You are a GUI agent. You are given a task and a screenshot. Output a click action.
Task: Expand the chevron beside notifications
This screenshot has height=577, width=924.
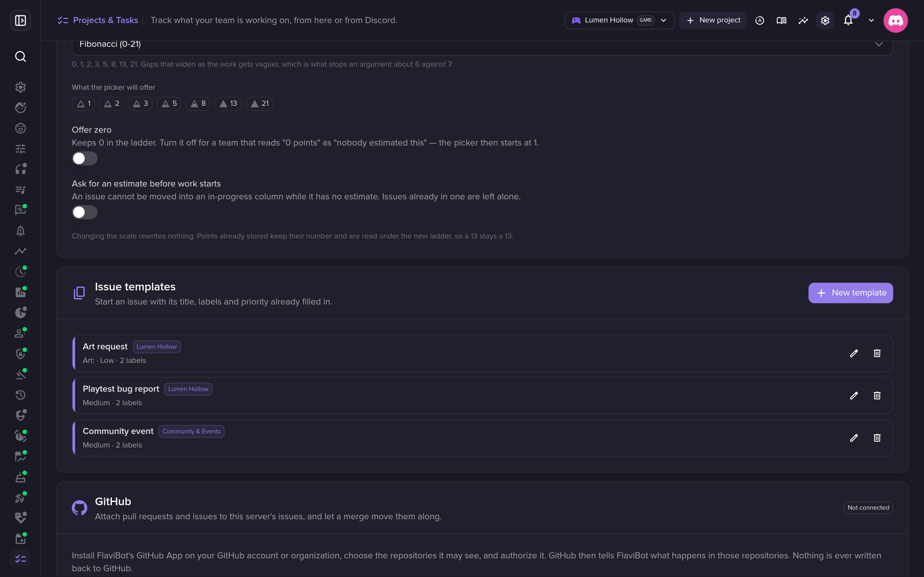(x=871, y=20)
